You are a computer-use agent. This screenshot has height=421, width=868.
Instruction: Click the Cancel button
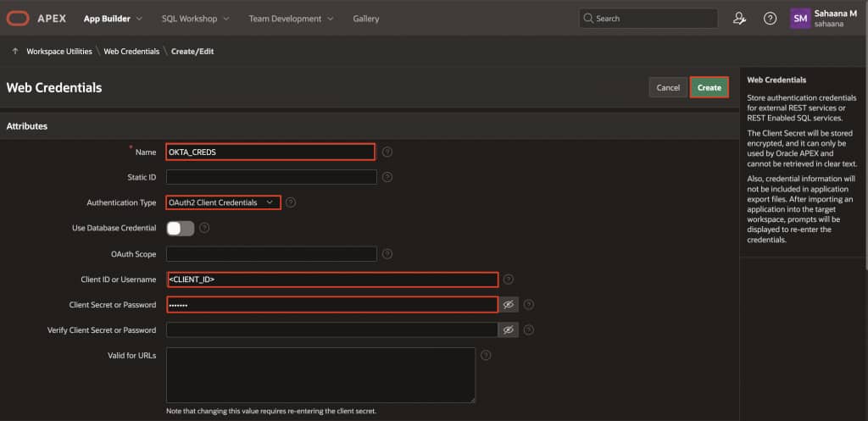pyautogui.click(x=668, y=87)
